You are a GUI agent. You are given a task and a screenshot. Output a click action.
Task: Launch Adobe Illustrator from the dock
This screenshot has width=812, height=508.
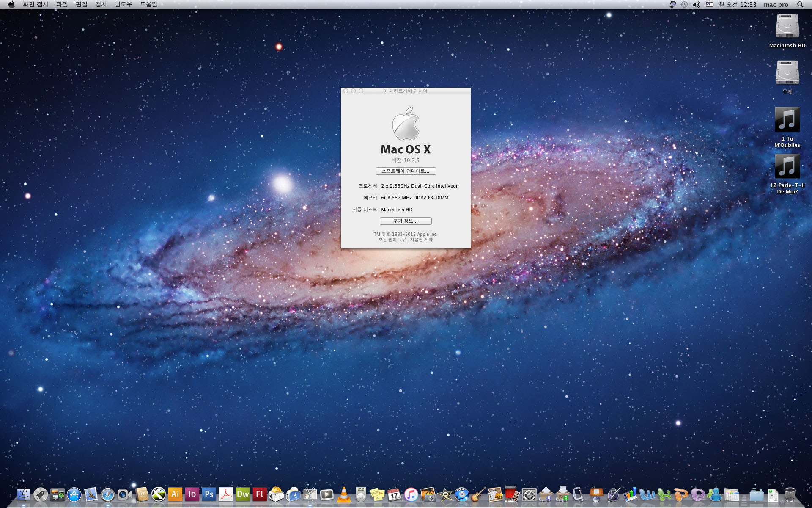coord(175,494)
